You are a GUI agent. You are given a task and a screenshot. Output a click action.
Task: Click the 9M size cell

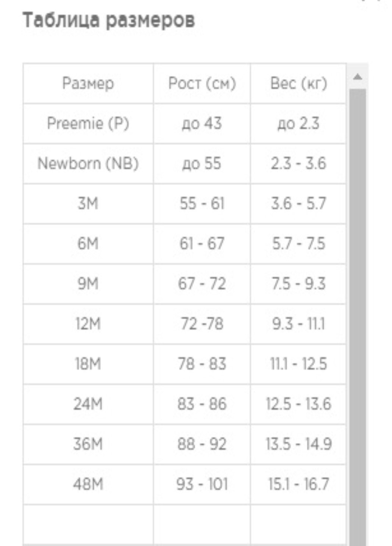88,284
